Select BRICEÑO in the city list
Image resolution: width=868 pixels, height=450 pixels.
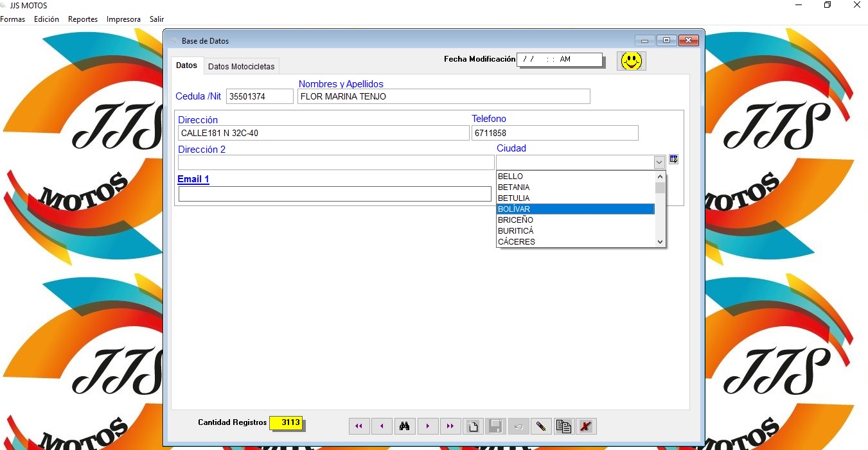point(576,220)
